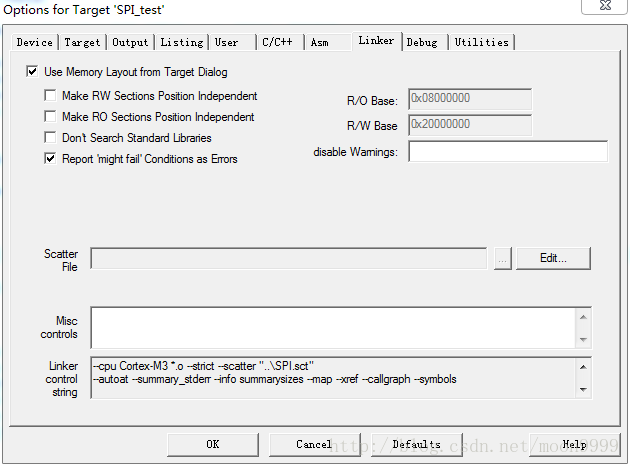Click the Edit... scatter file button
The image size is (630, 466).
[x=553, y=258]
